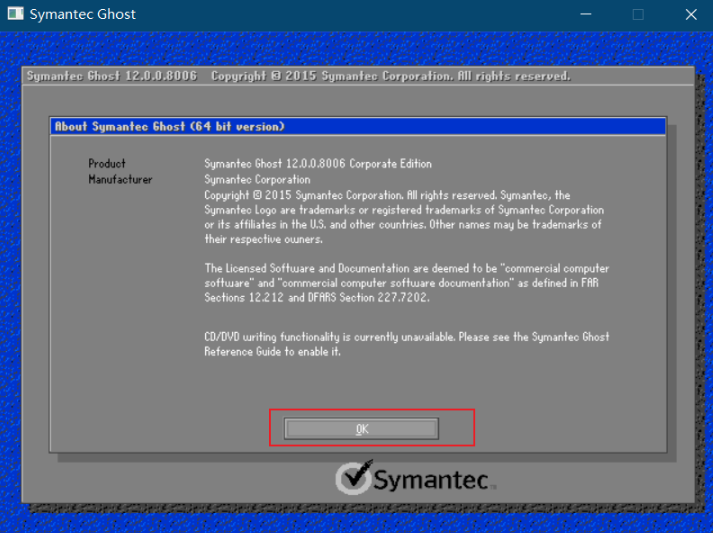Close the Symantec Ghost window
This screenshot has height=533, width=713.
pyautogui.click(x=689, y=15)
